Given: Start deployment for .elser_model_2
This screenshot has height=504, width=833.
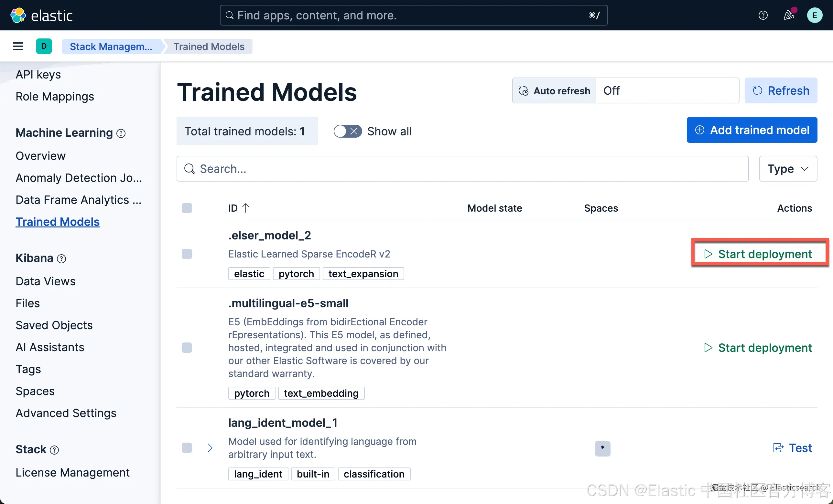Looking at the screenshot, I should tap(758, 254).
